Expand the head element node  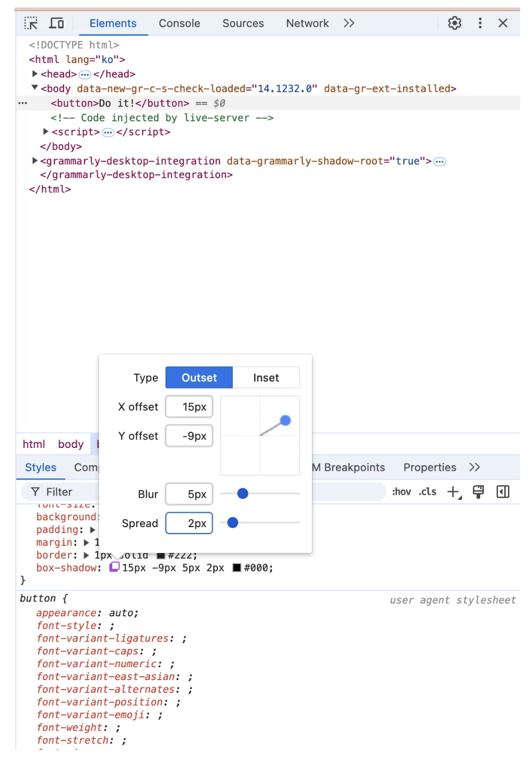point(35,74)
